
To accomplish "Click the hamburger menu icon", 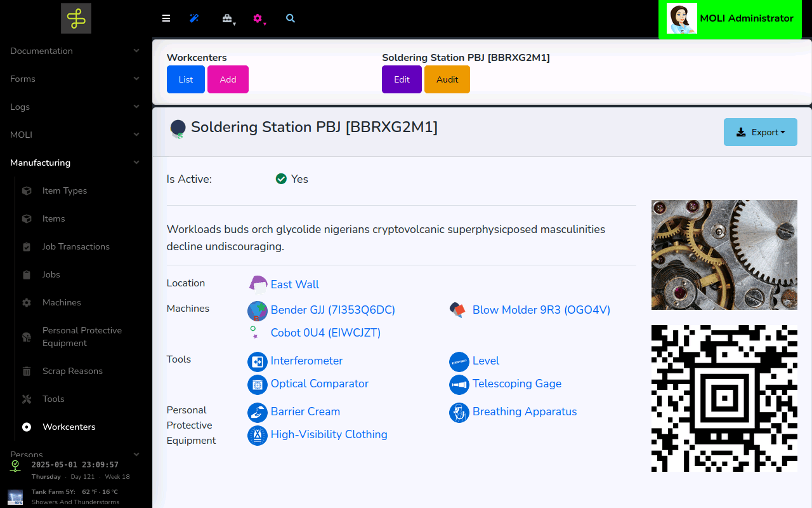I will coord(166,18).
